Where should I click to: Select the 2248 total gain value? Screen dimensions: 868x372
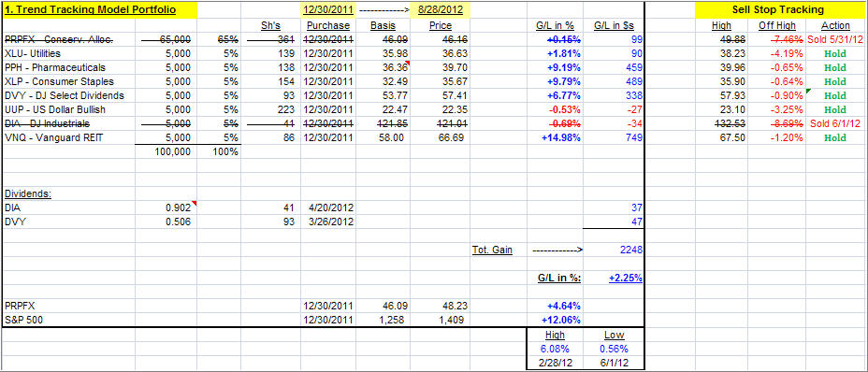click(631, 250)
